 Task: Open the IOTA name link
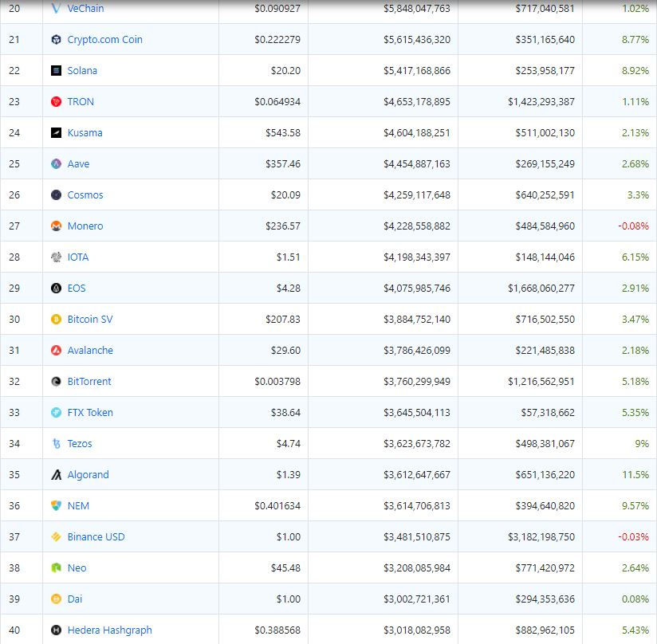pyautogui.click(x=78, y=257)
